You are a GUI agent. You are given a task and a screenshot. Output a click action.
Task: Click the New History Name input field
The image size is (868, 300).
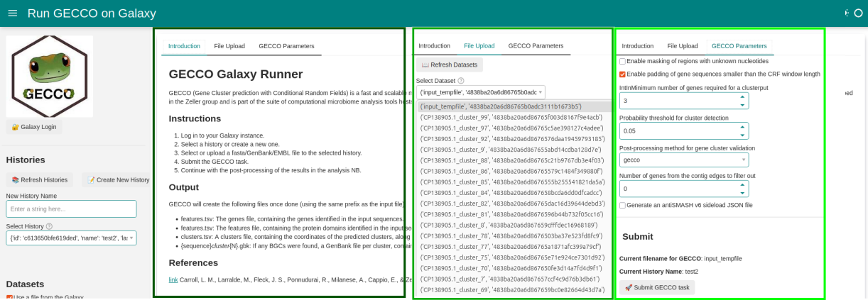coord(71,209)
